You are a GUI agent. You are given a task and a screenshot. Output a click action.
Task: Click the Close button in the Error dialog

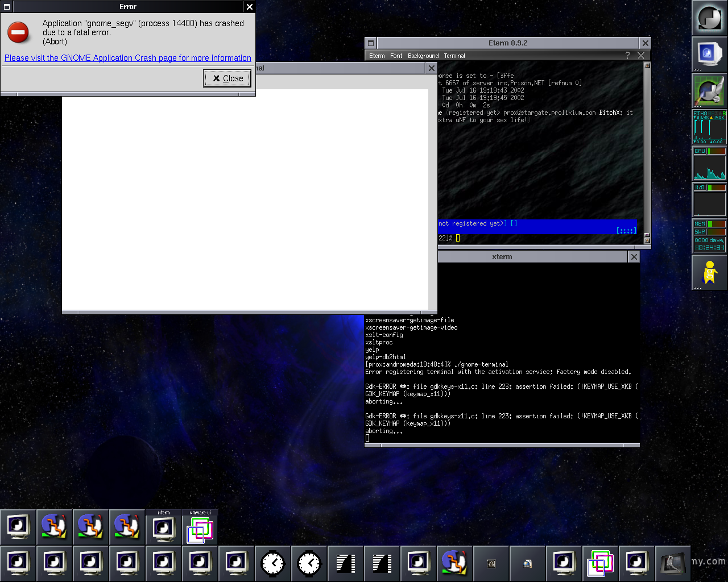(x=227, y=78)
